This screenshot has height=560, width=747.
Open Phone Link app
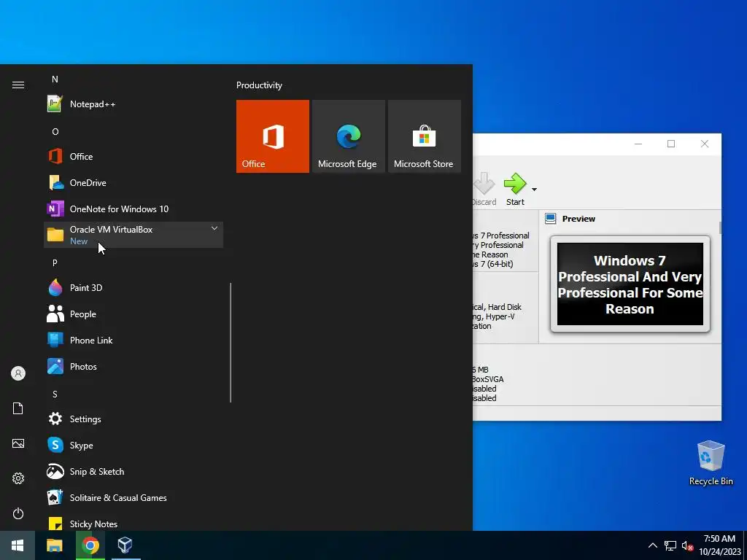click(133, 340)
